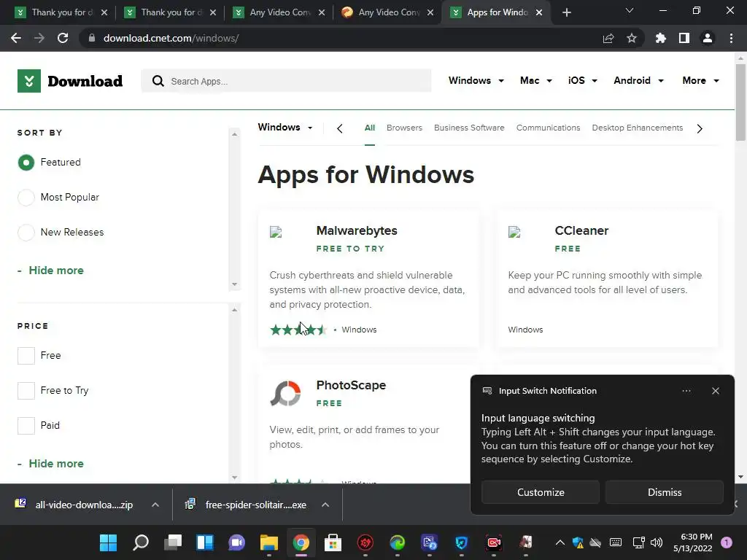747x560 pixels.
Task: Click the address bar URL download.cnet.com/windows
Action: click(171, 38)
